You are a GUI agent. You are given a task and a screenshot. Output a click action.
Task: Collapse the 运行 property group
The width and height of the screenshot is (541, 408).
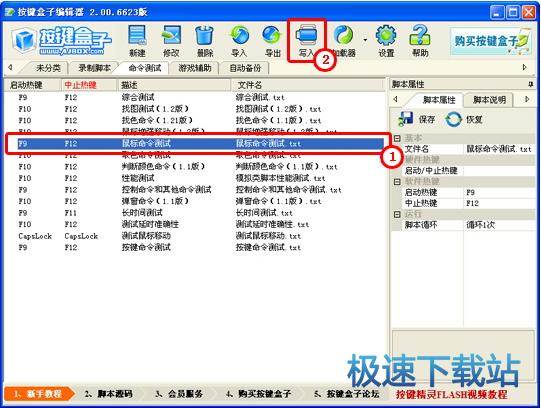tap(397, 214)
